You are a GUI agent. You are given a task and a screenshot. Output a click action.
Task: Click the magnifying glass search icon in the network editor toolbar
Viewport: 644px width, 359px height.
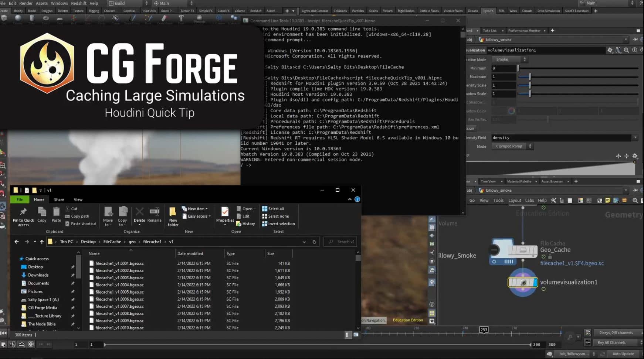[635, 201]
